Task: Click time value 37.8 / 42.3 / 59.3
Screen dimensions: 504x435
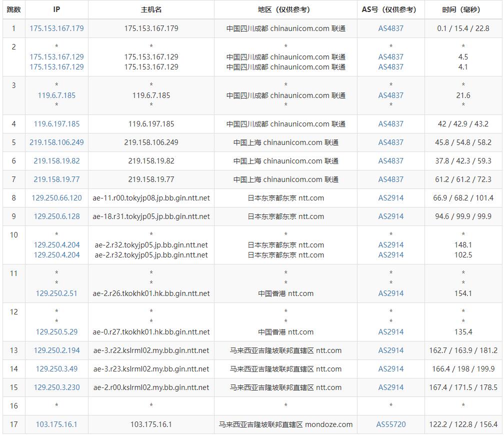Action: coord(463,161)
